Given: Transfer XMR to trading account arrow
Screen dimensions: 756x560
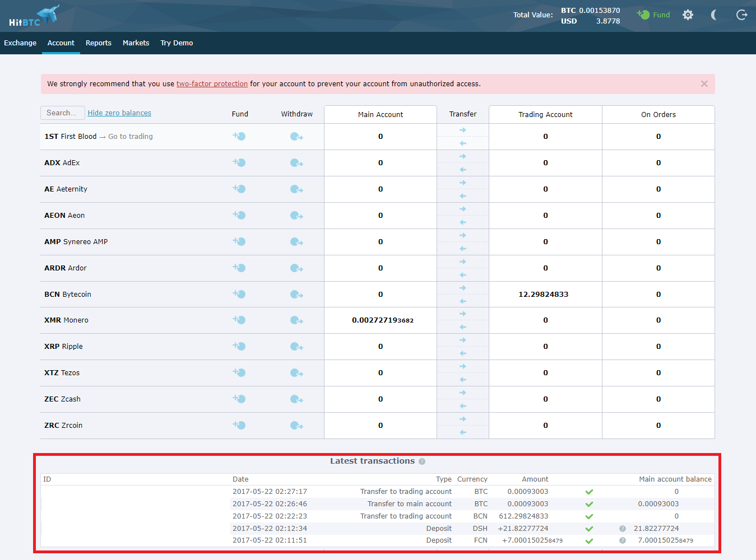Looking at the screenshot, I should 463,314.
